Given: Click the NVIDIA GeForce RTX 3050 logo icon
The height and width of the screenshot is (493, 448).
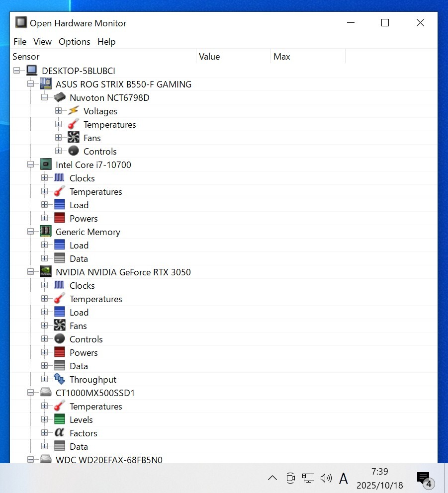Looking at the screenshot, I should click(x=46, y=272).
